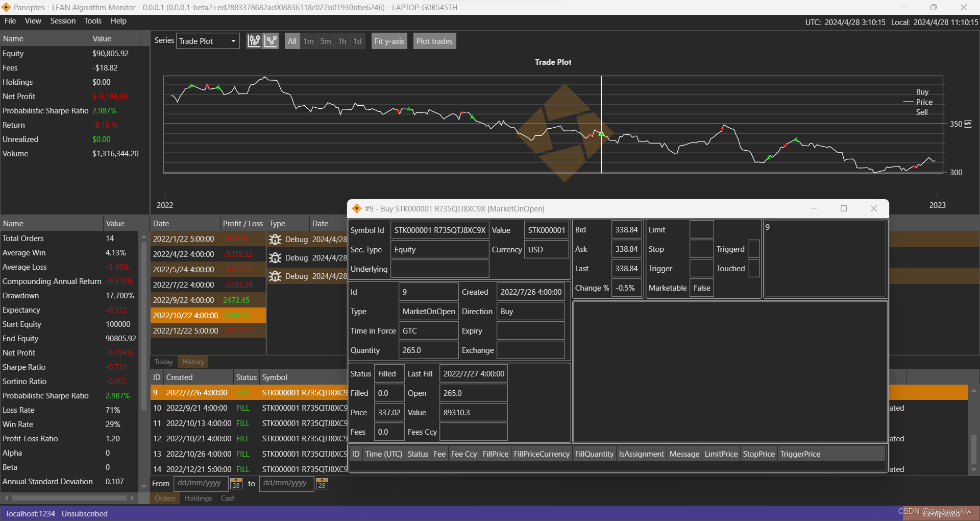Select the 2022/1/22 5:00:00 loss row

[x=208, y=239]
